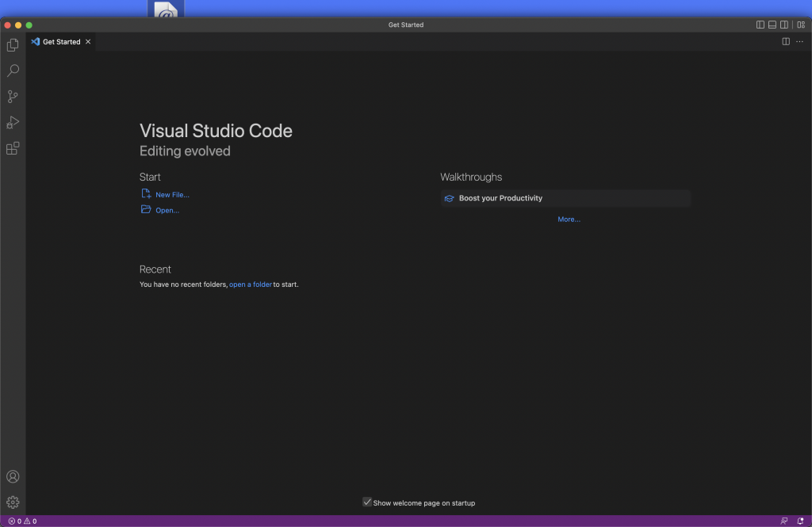This screenshot has width=812, height=527.
Task: Open Customize Layout icon in title bar
Action: coord(801,25)
